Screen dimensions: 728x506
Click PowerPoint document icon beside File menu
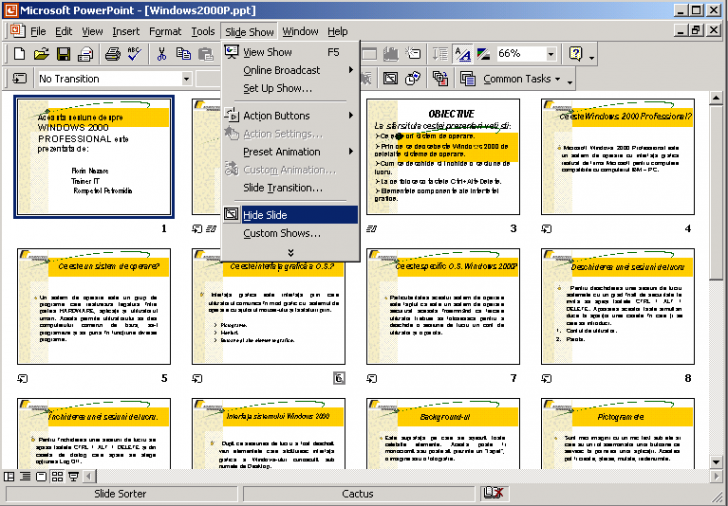pyautogui.click(x=18, y=31)
